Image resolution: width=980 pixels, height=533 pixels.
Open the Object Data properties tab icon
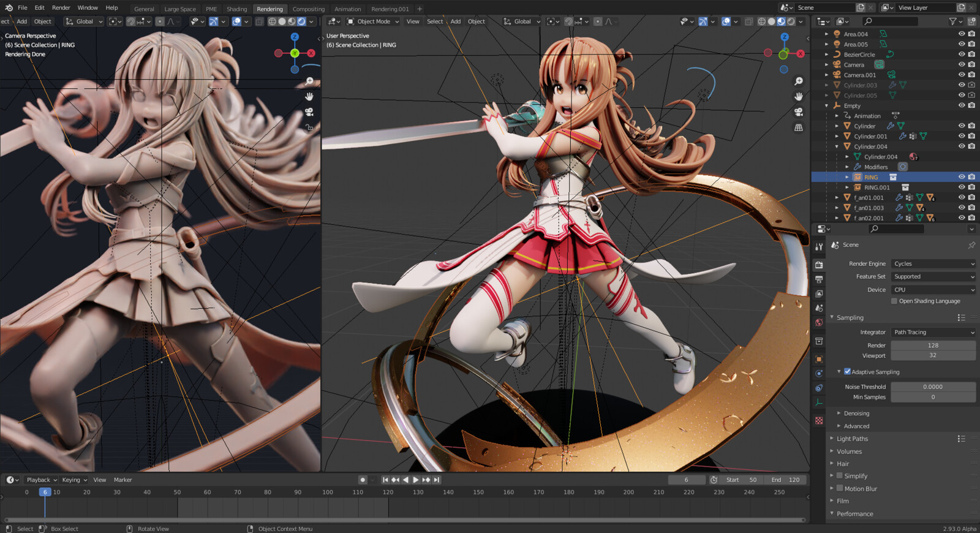pos(819,403)
